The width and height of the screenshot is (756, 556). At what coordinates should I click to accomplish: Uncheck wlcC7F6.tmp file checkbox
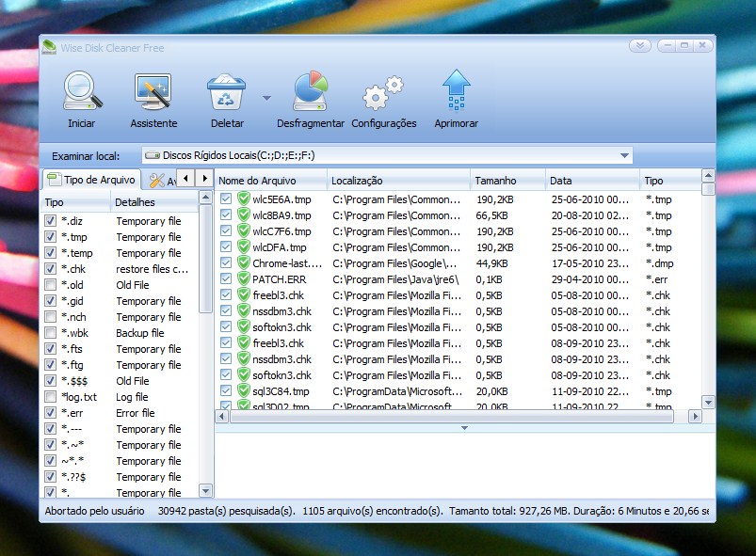226,230
